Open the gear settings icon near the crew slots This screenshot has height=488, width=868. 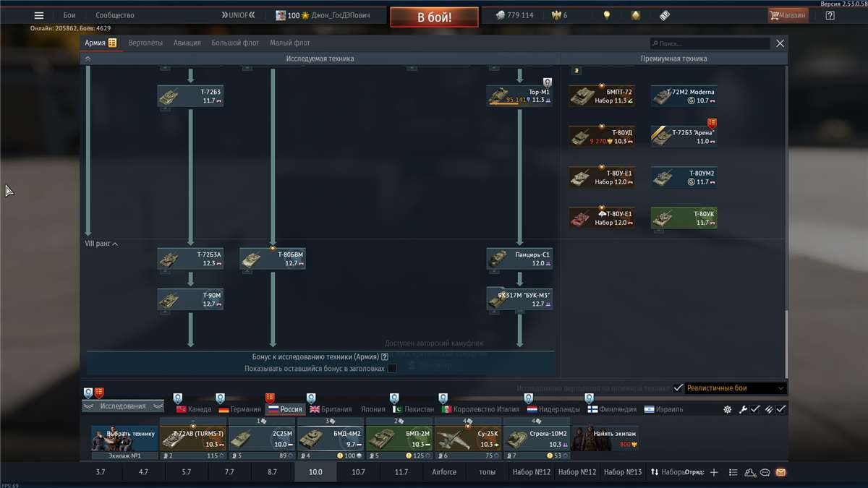tap(728, 409)
